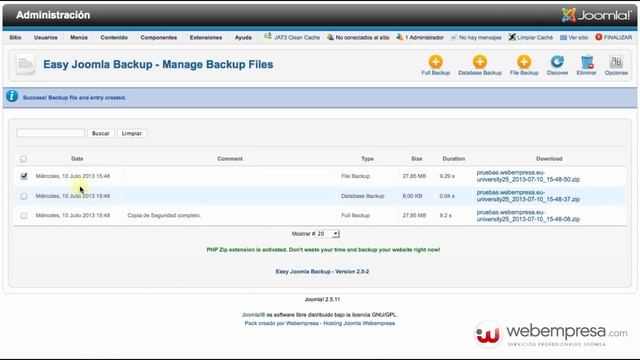Click the component page icon beside title

[25, 64]
